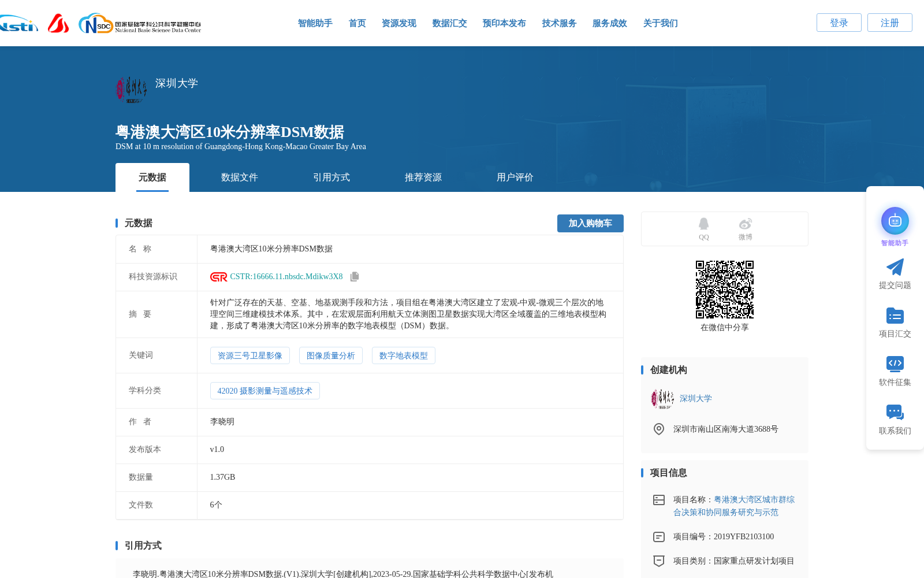Click the file count value 6个

[216, 505]
